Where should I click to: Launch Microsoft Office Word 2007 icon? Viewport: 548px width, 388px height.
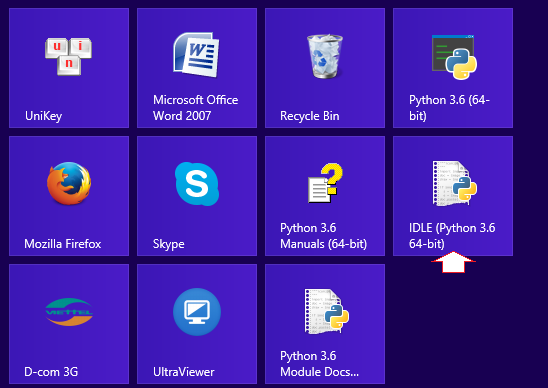[196, 55]
